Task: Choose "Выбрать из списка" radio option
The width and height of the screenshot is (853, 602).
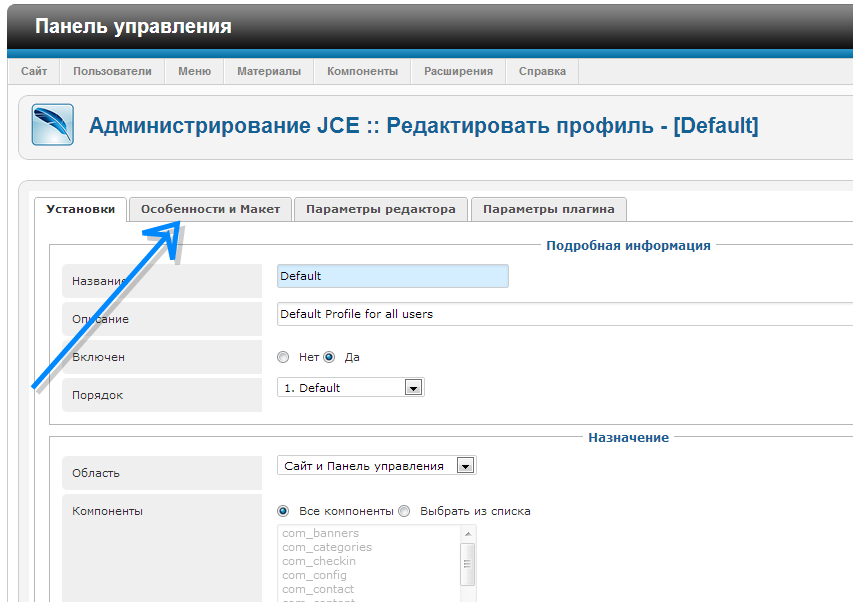Action: click(405, 511)
